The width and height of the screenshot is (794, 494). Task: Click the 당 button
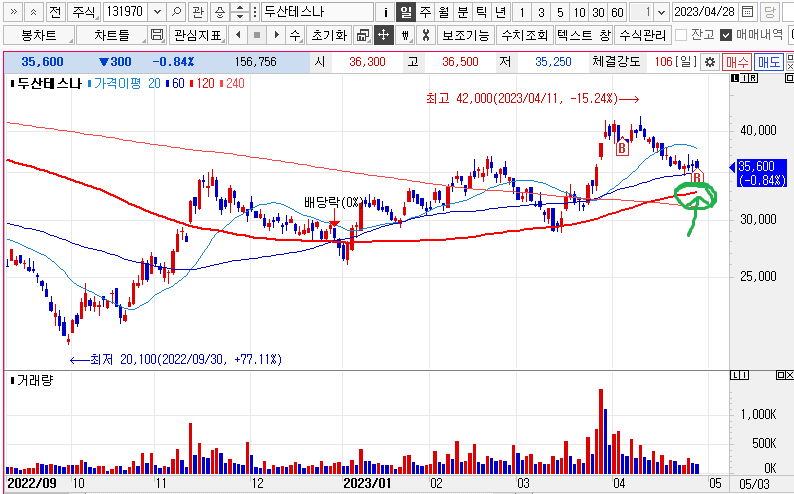click(x=769, y=12)
